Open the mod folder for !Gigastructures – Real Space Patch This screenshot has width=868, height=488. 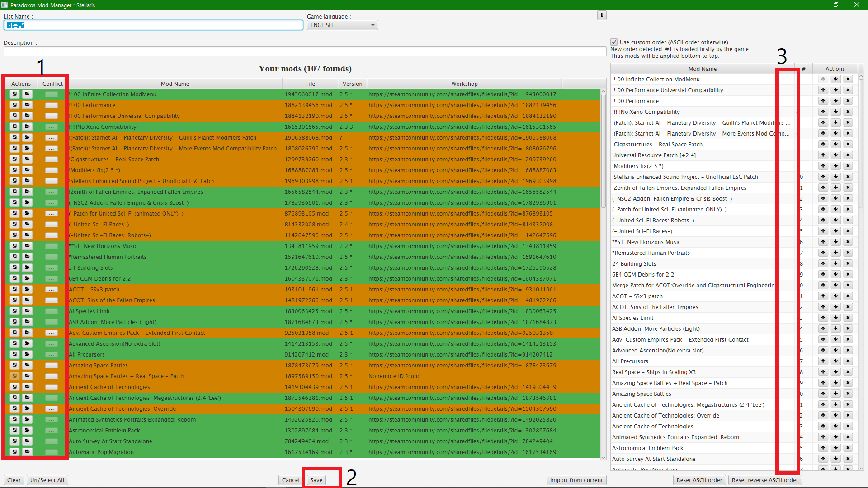[28, 159]
